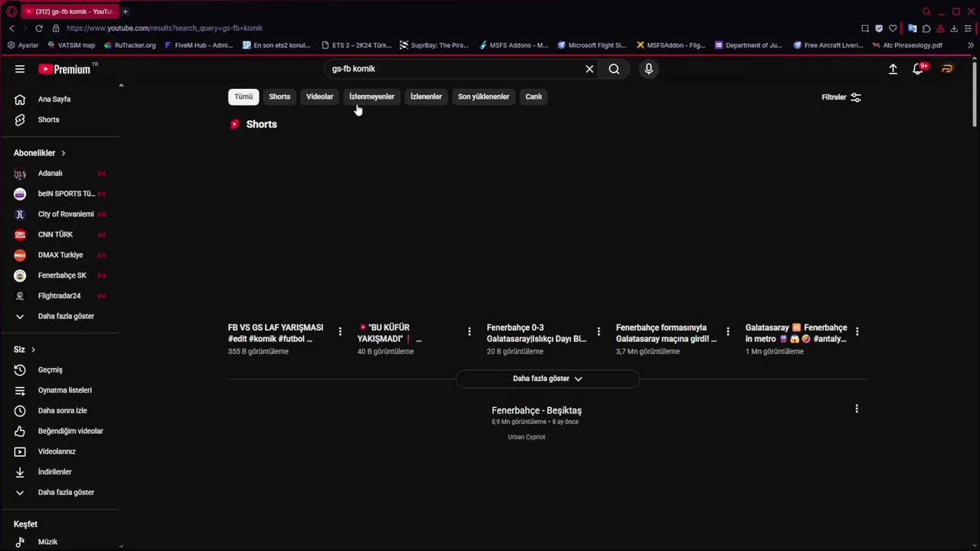Open DMAX Turkiye subscription channel

pyautogui.click(x=60, y=255)
